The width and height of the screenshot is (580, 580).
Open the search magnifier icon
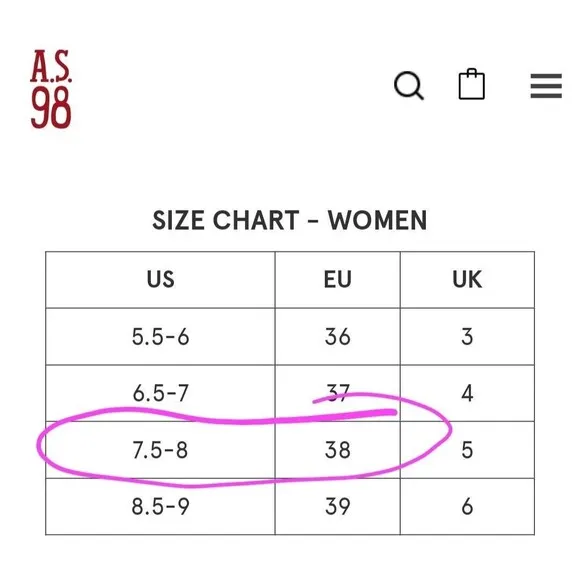click(409, 85)
